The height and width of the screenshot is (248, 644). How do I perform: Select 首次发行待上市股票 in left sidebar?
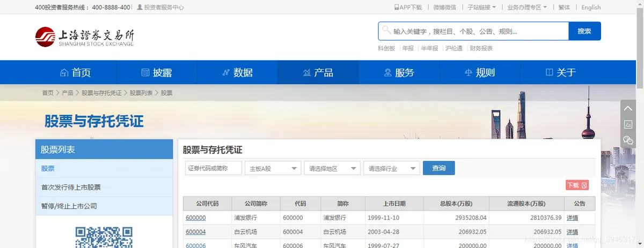point(104,187)
